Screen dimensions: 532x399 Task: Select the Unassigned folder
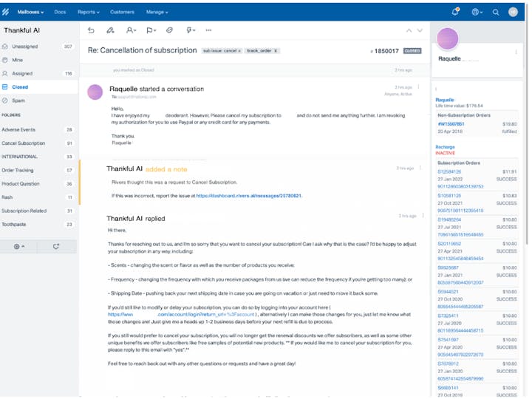(24, 47)
